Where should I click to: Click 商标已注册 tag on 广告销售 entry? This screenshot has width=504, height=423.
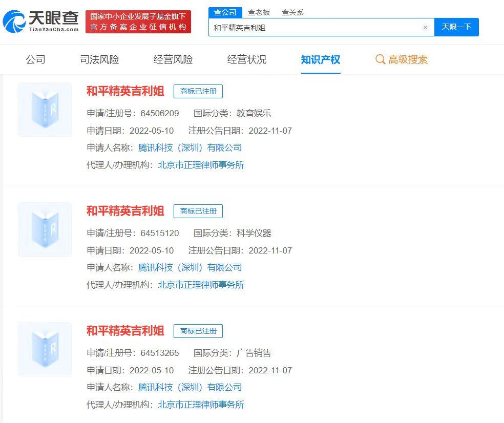[x=198, y=331]
